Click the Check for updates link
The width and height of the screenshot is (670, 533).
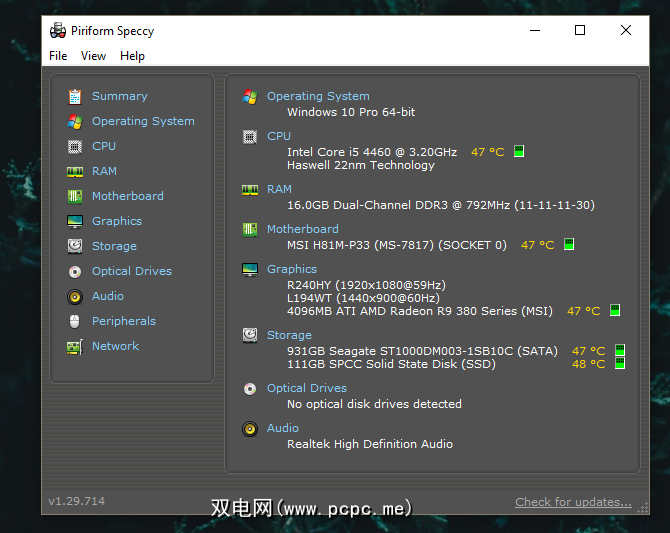click(x=573, y=502)
